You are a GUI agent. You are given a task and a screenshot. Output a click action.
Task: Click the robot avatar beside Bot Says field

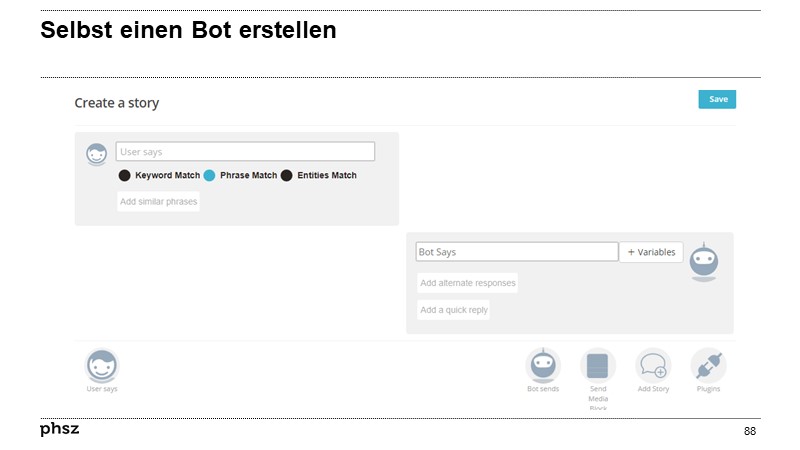704,262
